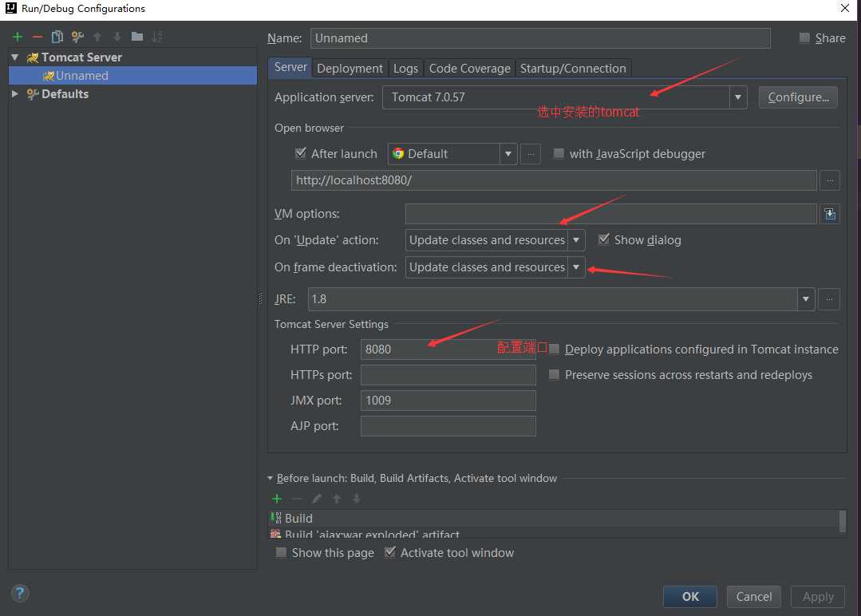Click the Chrome icon in the browser combo
Screen dimensions: 861x616
398,154
